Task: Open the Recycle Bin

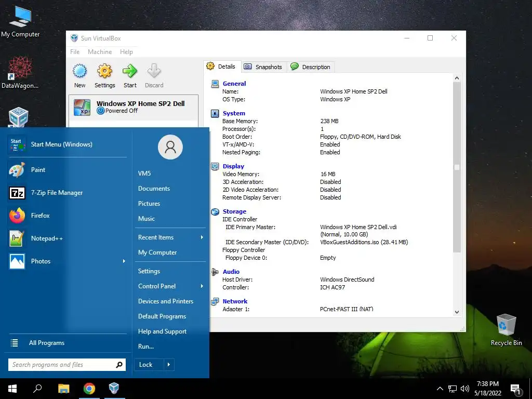Action: click(506, 330)
